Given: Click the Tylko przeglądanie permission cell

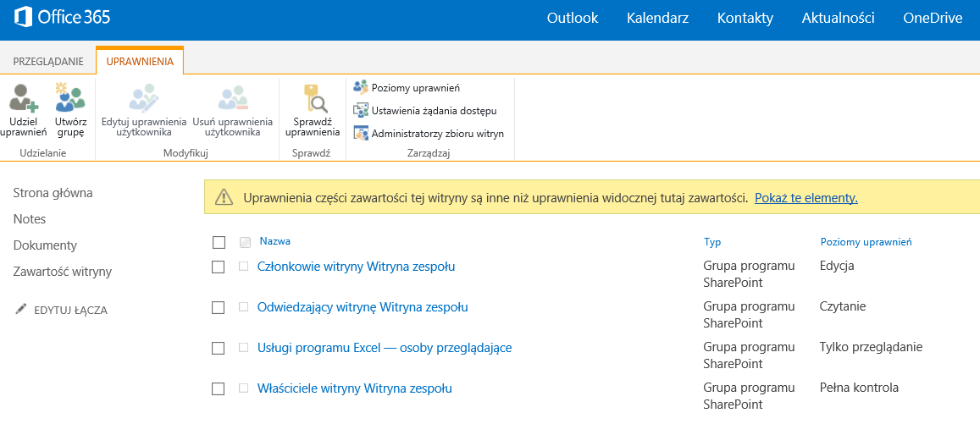Looking at the screenshot, I should click(x=872, y=348).
